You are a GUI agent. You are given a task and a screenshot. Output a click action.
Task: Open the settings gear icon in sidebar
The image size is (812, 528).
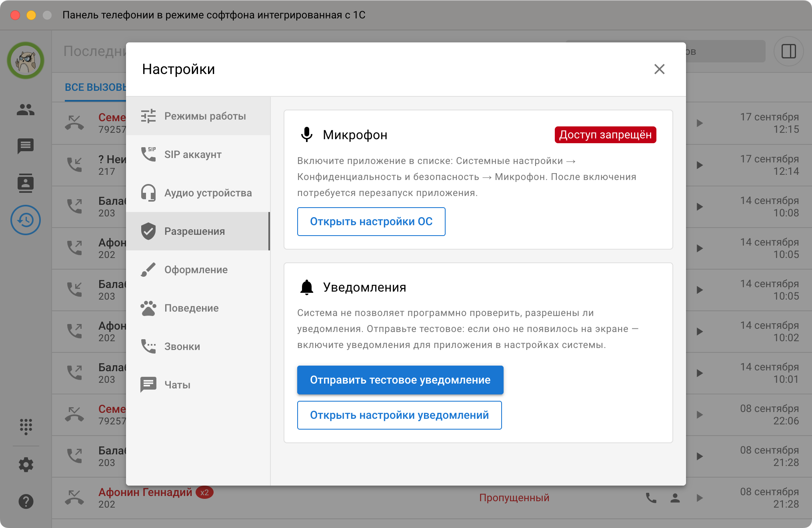coord(26,465)
